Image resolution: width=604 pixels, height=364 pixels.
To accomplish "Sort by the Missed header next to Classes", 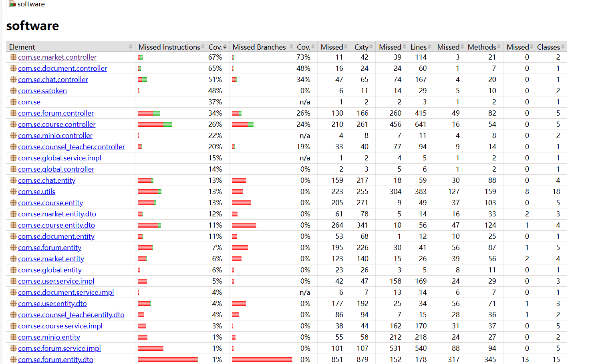I will (519, 47).
